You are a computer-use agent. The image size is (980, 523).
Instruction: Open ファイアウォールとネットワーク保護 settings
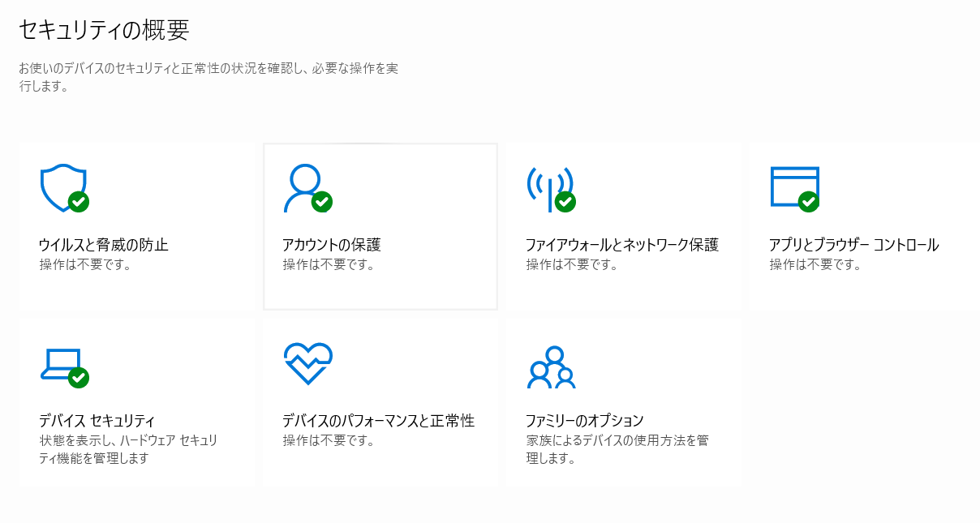click(x=622, y=245)
